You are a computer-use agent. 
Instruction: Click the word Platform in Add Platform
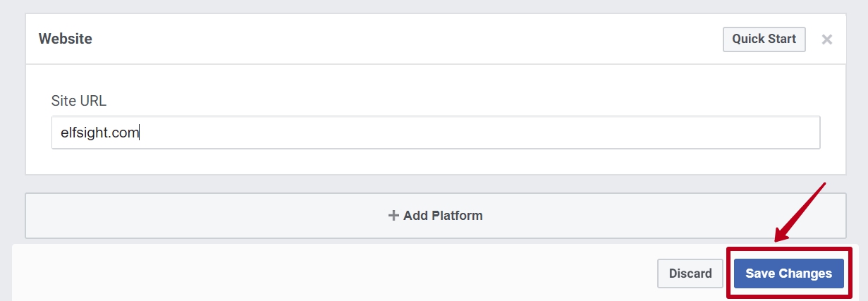pyautogui.click(x=455, y=215)
